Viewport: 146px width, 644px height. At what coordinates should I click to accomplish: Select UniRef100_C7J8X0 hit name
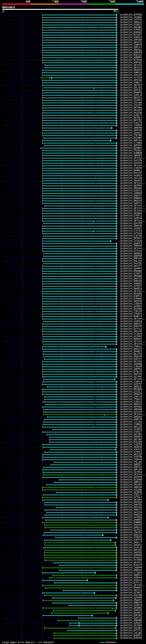[x=131, y=572]
